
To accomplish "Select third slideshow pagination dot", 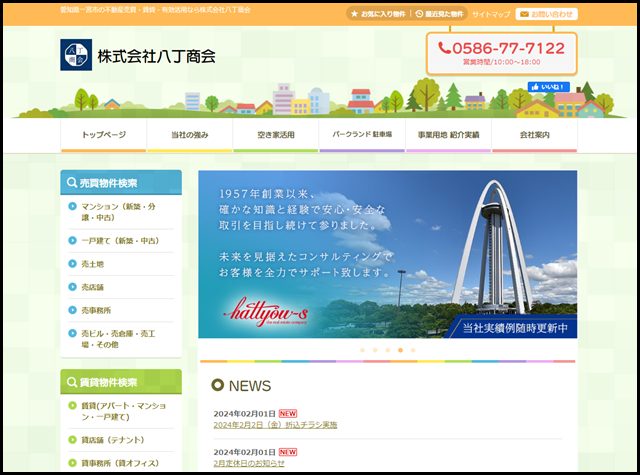I will click(388, 350).
